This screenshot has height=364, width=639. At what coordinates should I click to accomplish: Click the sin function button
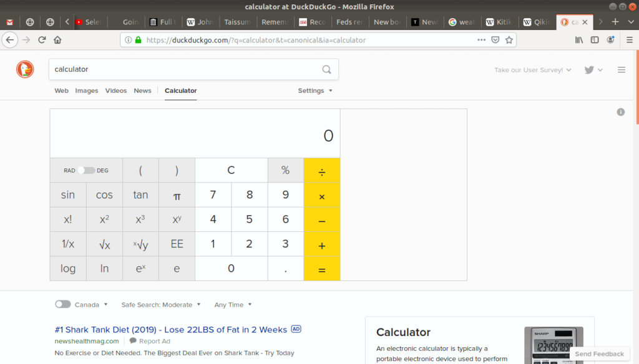pyautogui.click(x=68, y=195)
